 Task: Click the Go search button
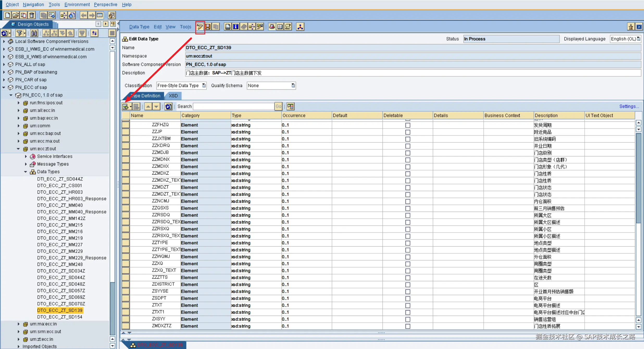[278, 106]
